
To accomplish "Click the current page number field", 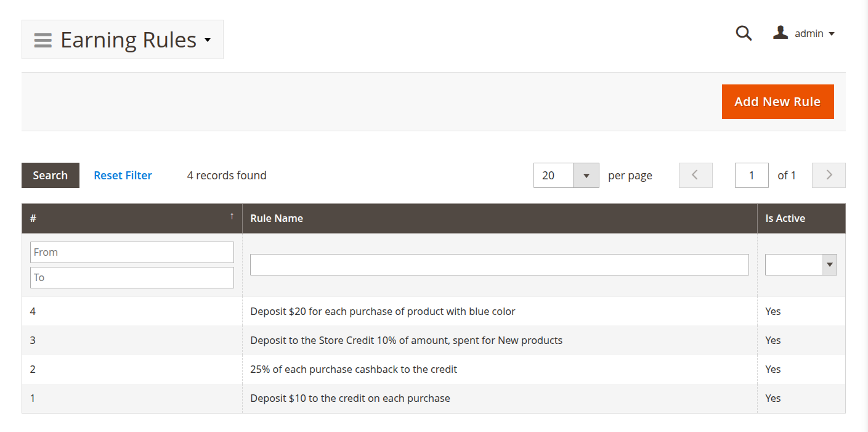I will (751, 176).
